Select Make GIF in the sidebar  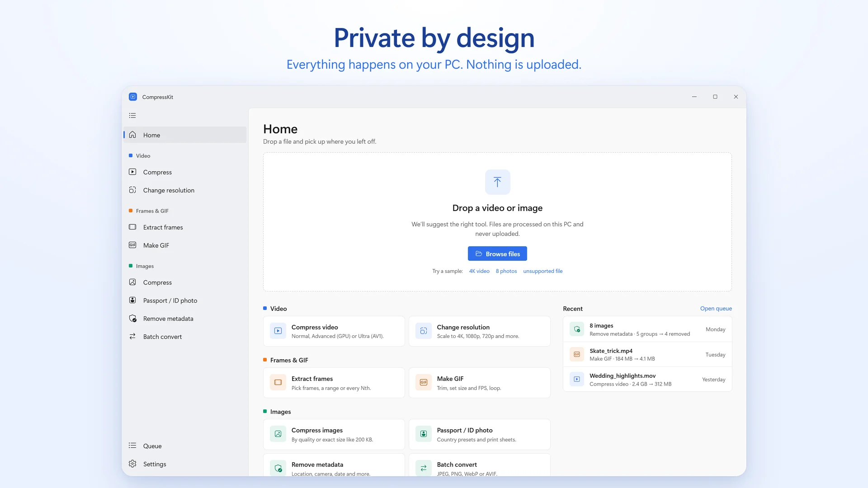(x=185, y=245)
